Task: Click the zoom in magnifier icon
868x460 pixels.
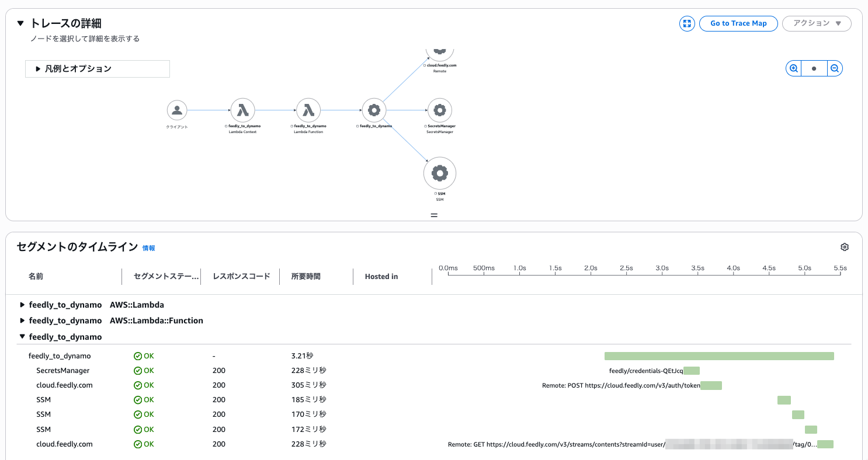Action: click(x=794, y=68)
